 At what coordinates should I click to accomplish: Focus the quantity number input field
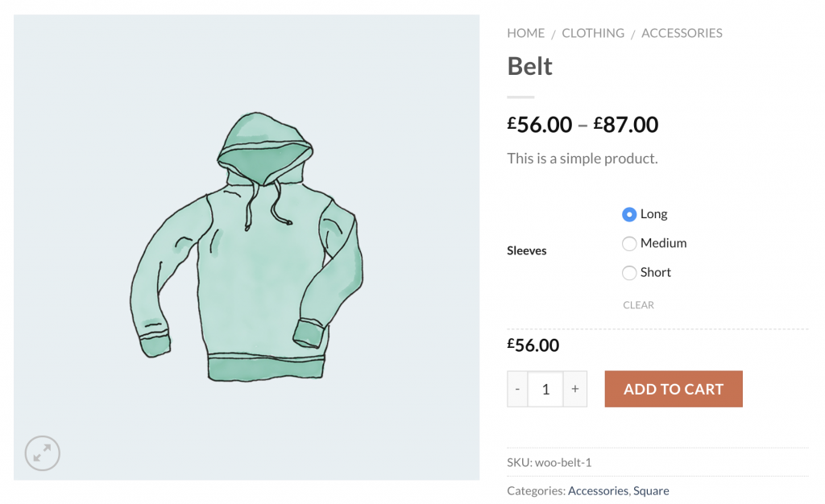coord(545,389)
